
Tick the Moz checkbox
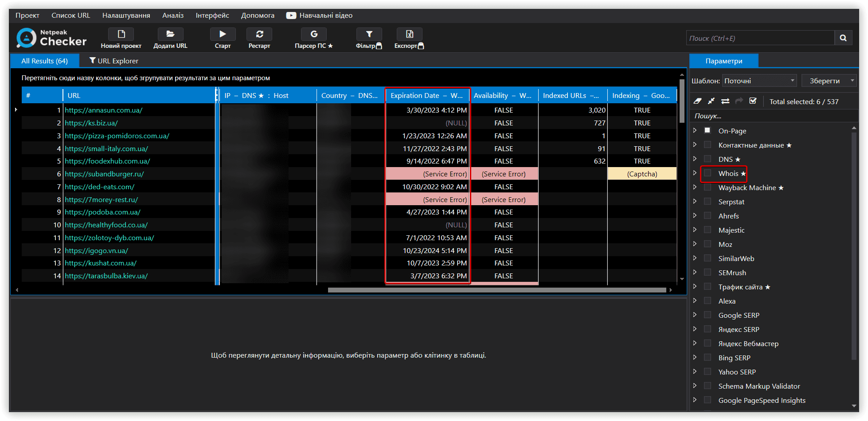(x=708, y=244)
